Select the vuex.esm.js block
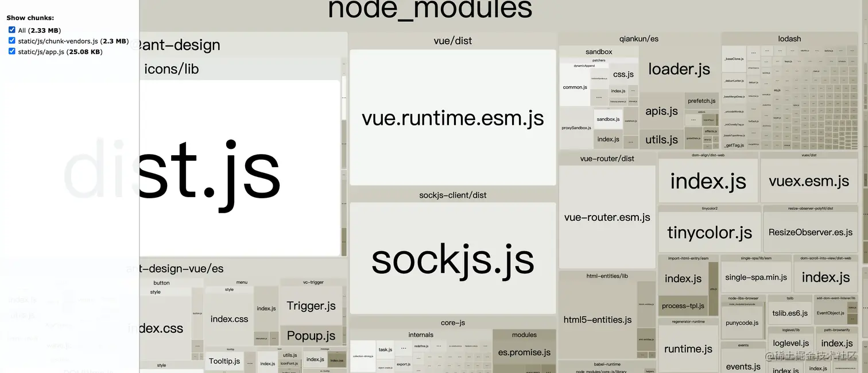 click(x=809, y=181)
